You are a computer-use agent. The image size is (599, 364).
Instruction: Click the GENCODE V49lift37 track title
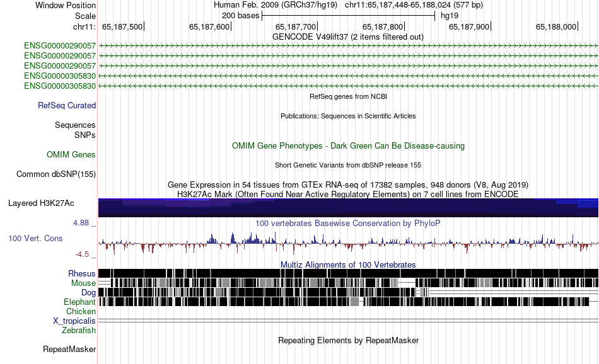pyautogui.click(x=347, y=37)
